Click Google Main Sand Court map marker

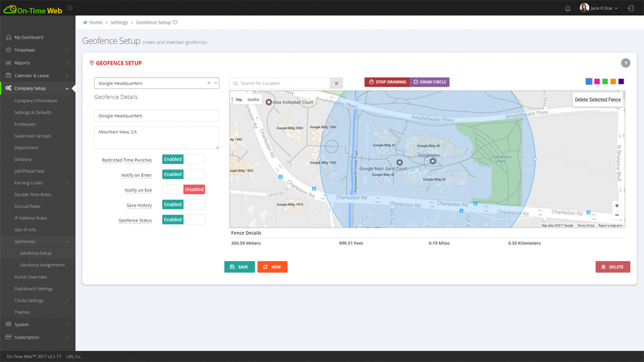click(x=399, y=162)
